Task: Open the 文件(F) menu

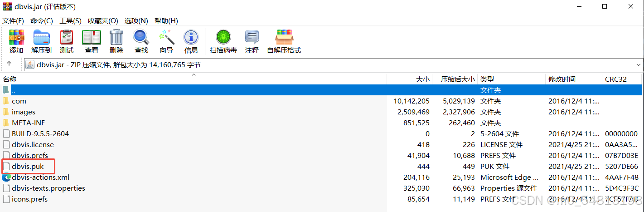Action: [13, 21]
